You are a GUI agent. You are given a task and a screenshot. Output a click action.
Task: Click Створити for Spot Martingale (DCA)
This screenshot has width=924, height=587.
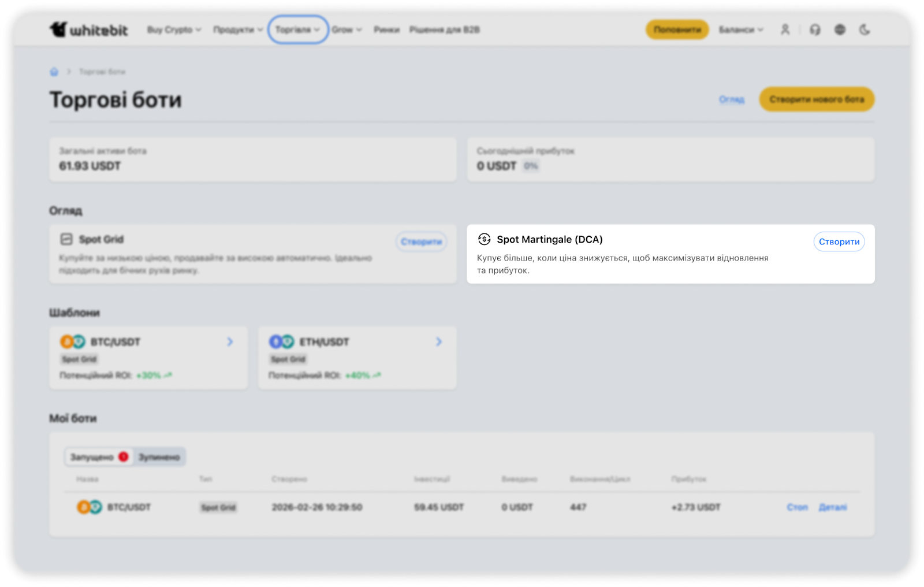click(839, 242)
